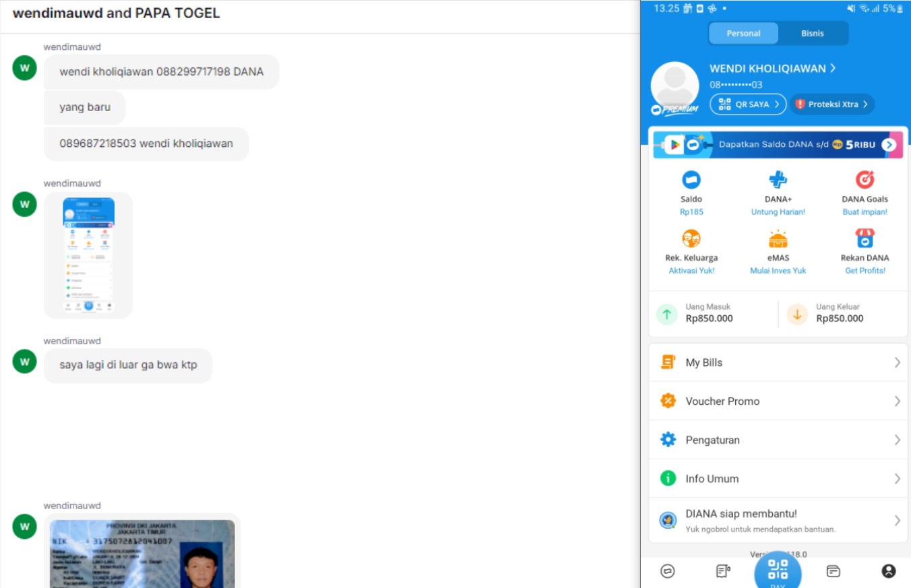The height and width of the screenshot is (588, 911).
Task: Click the battery icon in status bar
Action: click(x=900, y=9)
